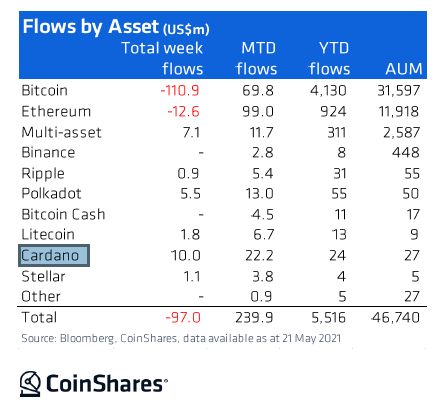The height and width of the screenshot is (403, 446).
Task: Click the Multi-asset row label
Action: click(x=61, y=132)
